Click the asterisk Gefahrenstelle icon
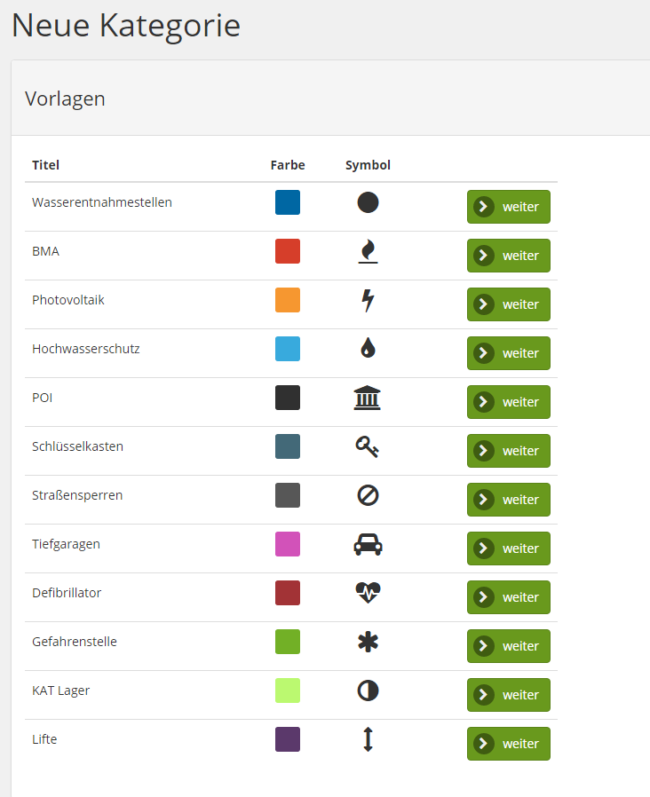650x797 pixels. [368, 642]
